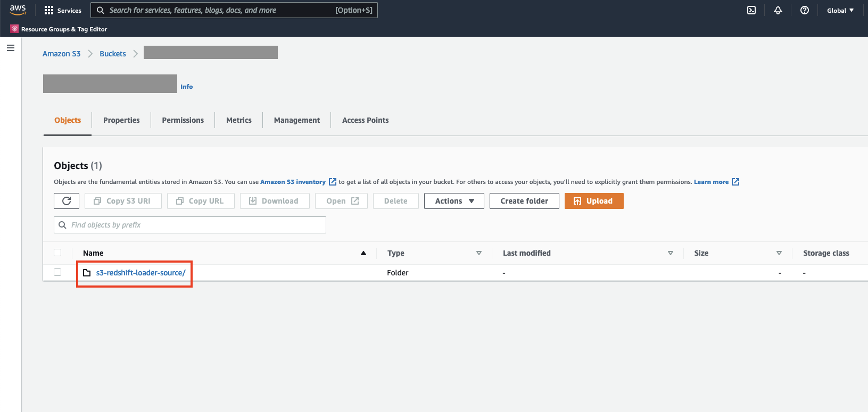
Task: Click the Delete button
Action: click(x=396, y=201)
